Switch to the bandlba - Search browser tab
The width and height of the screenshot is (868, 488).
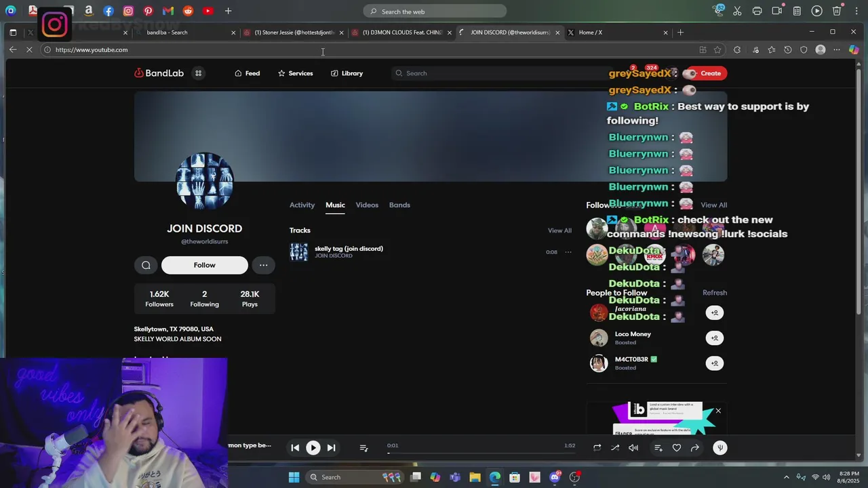pos(183,32)
